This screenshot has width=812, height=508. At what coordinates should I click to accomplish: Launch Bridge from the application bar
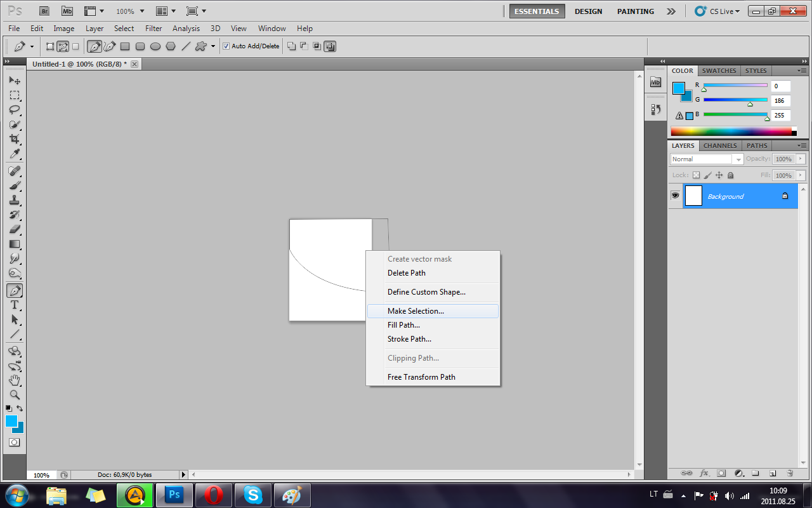click(44, 11)
